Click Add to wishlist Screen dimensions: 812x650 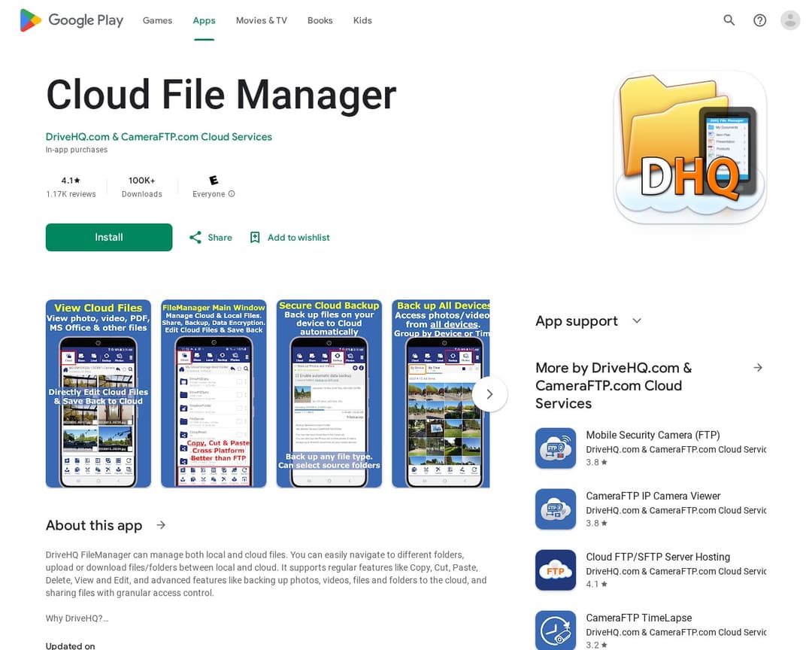tap(298, 238)
